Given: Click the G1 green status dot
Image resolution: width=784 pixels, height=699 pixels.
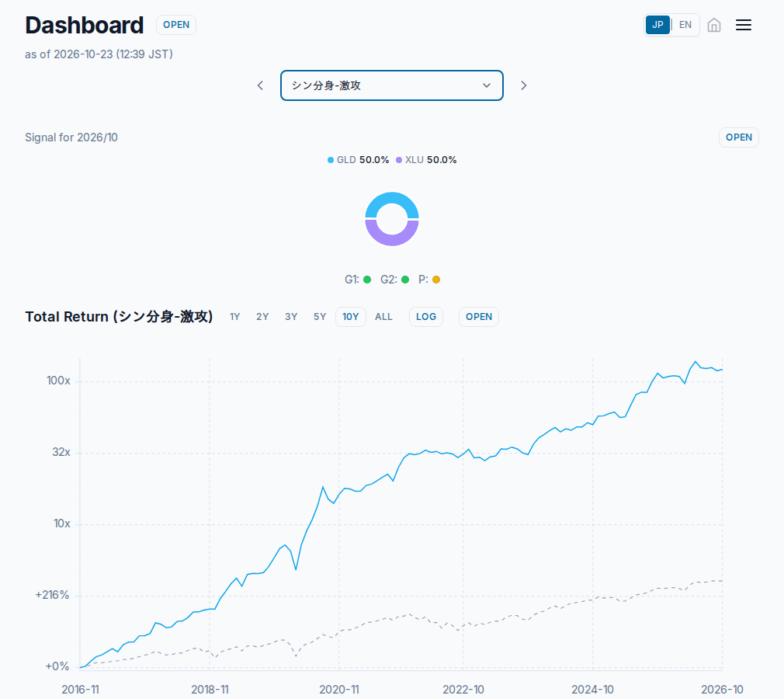Looking at the screenshot, I should (x=367, y=280).
